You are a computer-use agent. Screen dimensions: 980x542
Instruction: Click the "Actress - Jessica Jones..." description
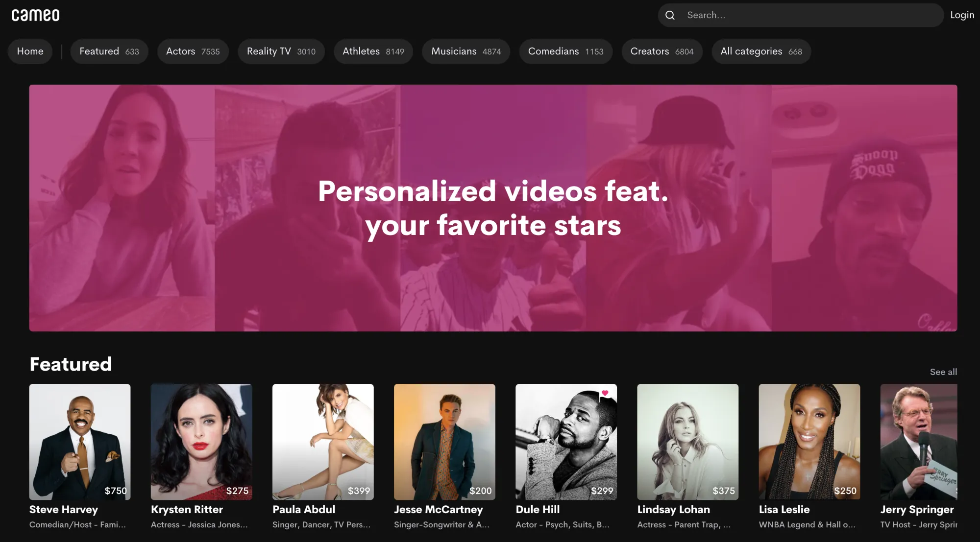(199, 525)
